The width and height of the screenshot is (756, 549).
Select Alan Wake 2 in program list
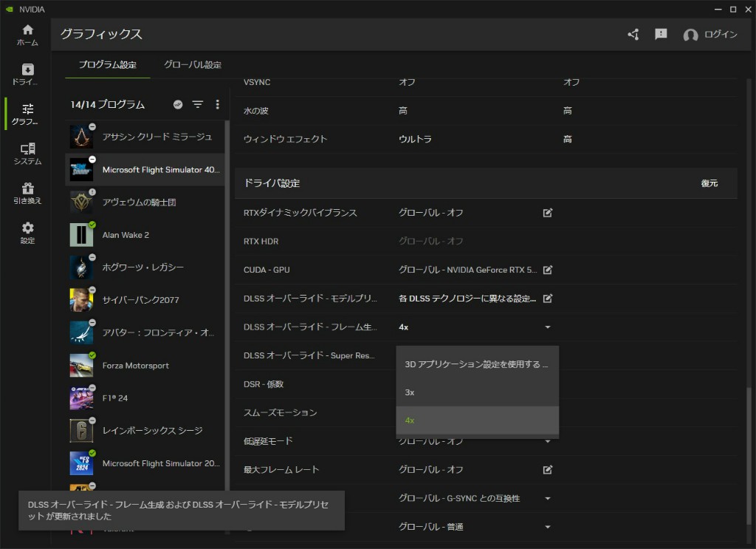coord(126,235)
